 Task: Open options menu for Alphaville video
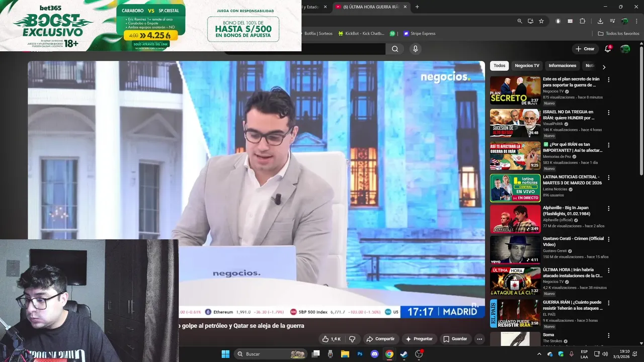point(608,209)
